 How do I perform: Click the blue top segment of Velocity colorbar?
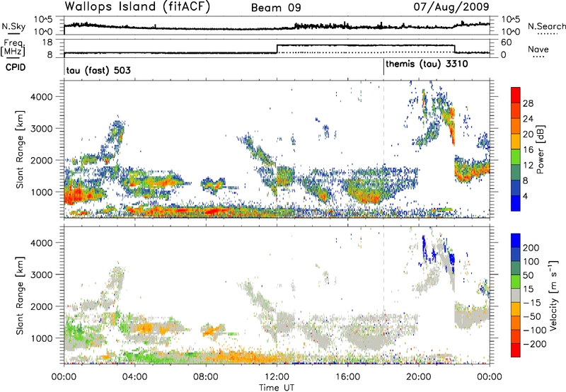click(x=516, y=240)
